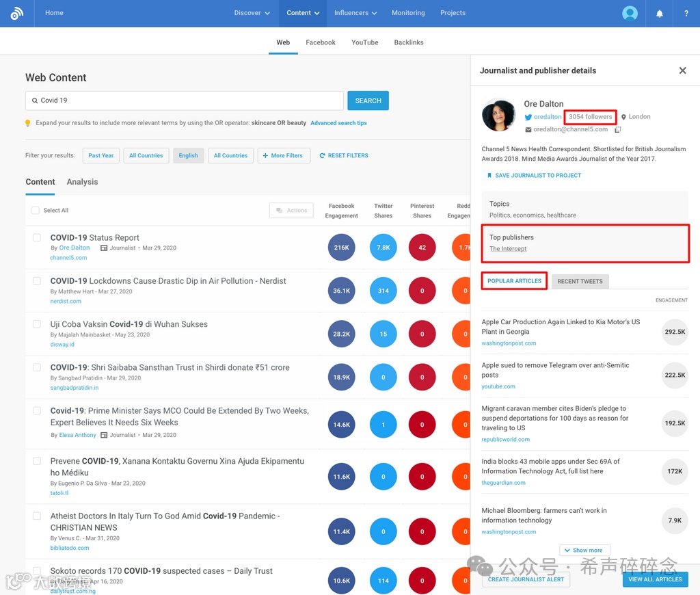Viewport: 700px width, 595px height.
Task: Click the 14.6K Facebook engagement bubble
Action: [x=341, y=425]
